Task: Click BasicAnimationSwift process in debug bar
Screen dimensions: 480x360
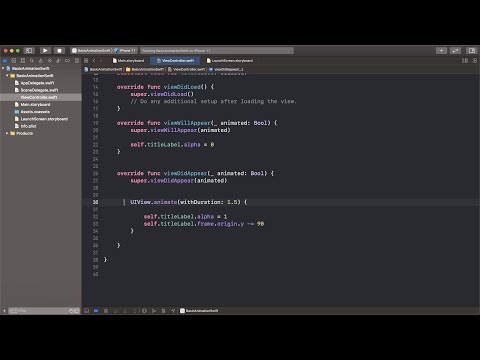Action: click(199, 311)
